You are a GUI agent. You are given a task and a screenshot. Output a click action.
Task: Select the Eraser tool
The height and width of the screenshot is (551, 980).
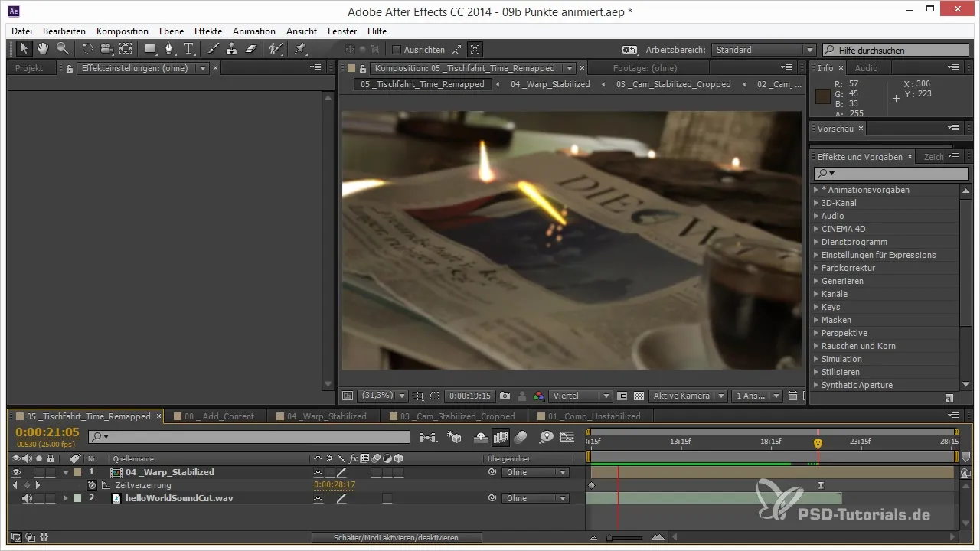(250, 49)
